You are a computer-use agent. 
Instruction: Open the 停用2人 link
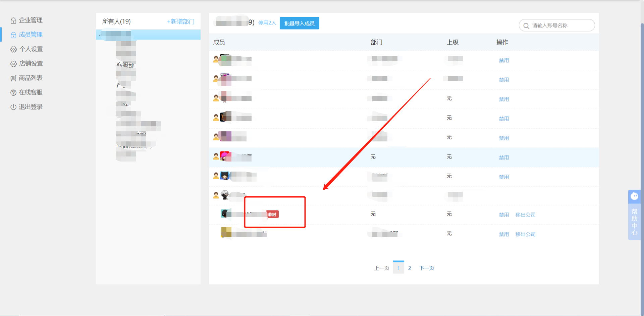pyautogui.click(x=267, y=23)
